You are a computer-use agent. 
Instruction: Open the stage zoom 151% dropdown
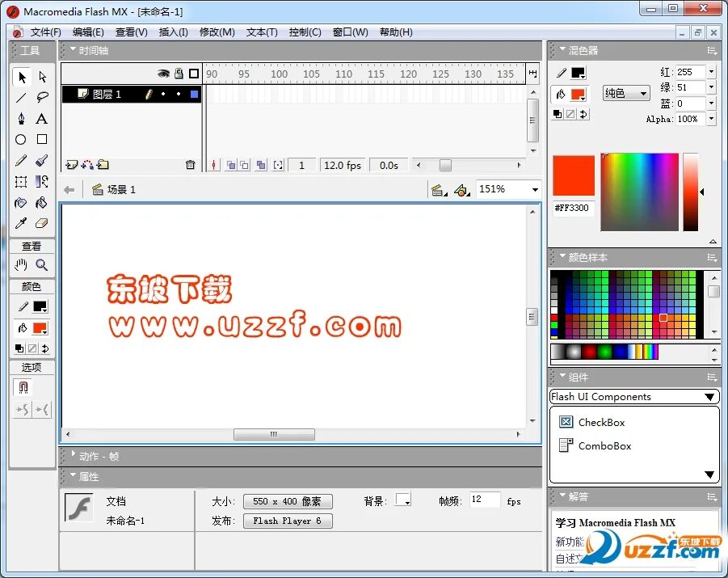535,190
